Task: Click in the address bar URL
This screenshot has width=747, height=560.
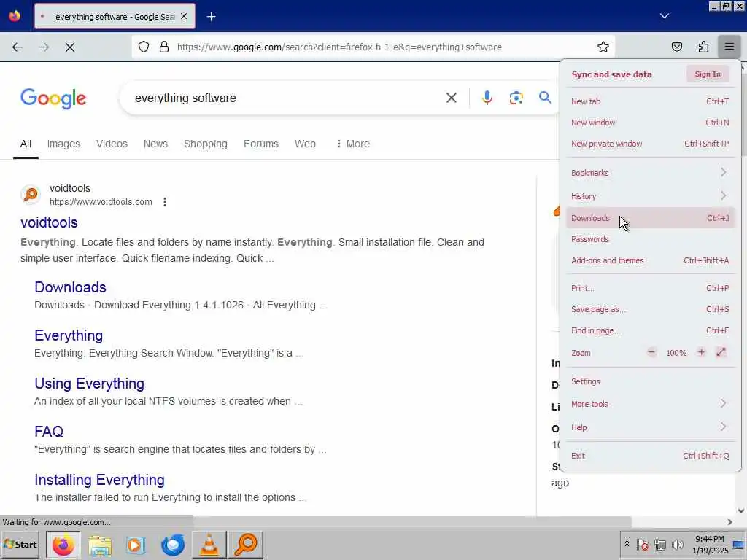Action: 339,47
